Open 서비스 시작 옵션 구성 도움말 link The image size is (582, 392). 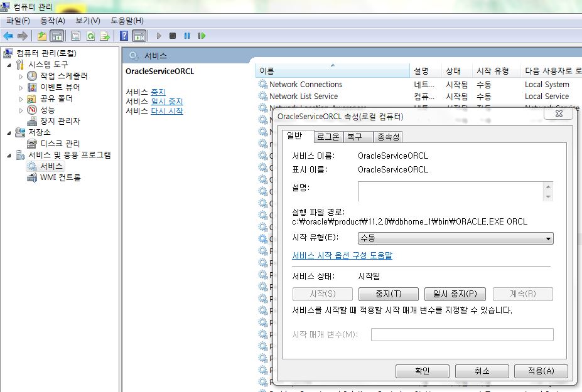(x=342, y=255)
